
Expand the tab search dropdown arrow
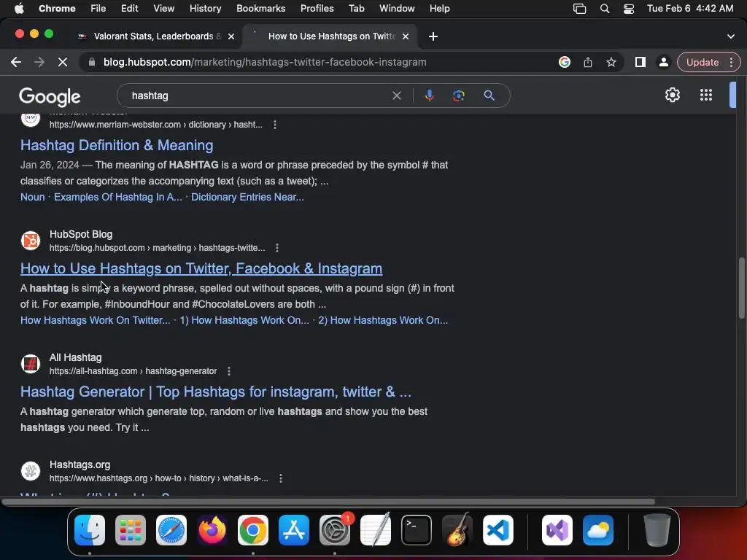pos(731,36)
